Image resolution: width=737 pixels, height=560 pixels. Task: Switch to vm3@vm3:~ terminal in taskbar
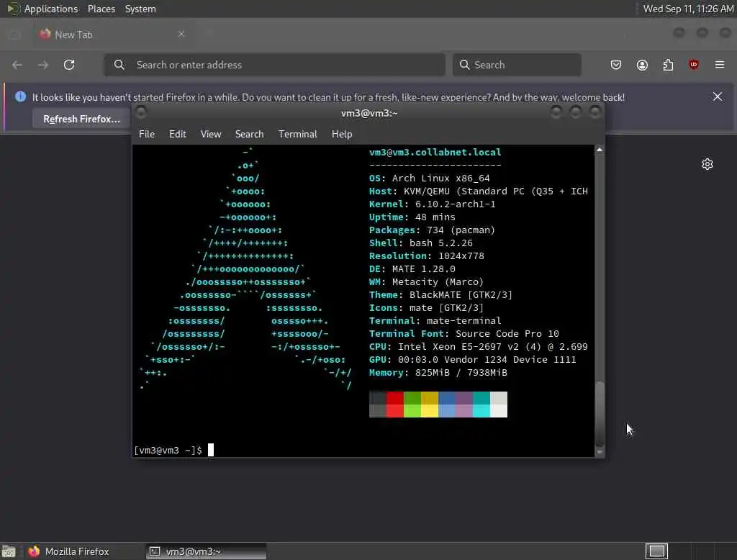click(x=206, y=551)
